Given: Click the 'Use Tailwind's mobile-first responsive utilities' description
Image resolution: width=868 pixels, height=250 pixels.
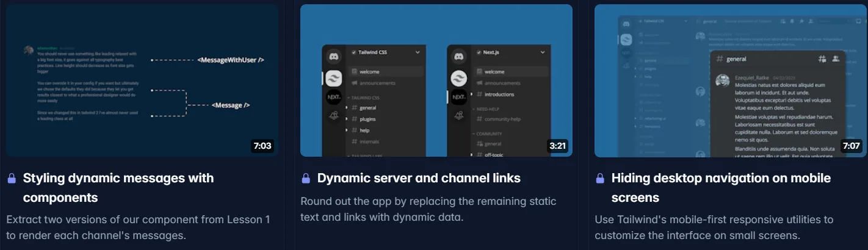Looking at the screenshot, I should tap(714, 227).
